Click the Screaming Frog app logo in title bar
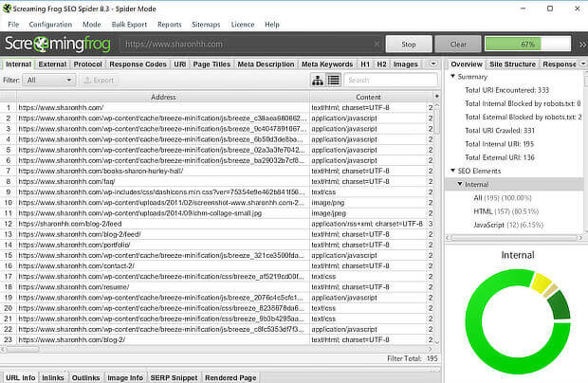Viewport: 588px width, 383px height. tap(8, 9)
